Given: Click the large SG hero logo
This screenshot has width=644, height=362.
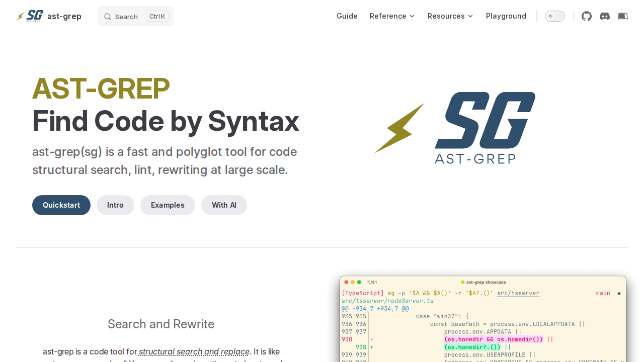Looking at the screenshot, I should click(x=455, y=128).
